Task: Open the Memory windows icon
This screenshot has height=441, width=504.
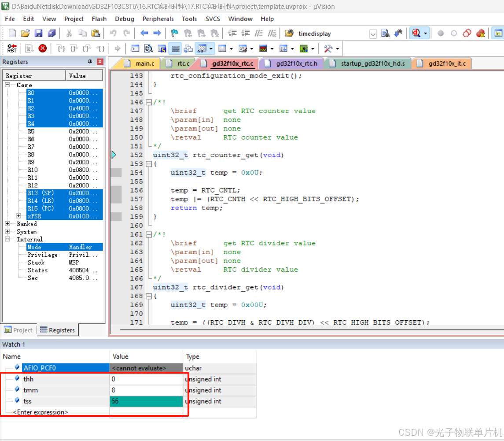Action: (x=222, y=48)
